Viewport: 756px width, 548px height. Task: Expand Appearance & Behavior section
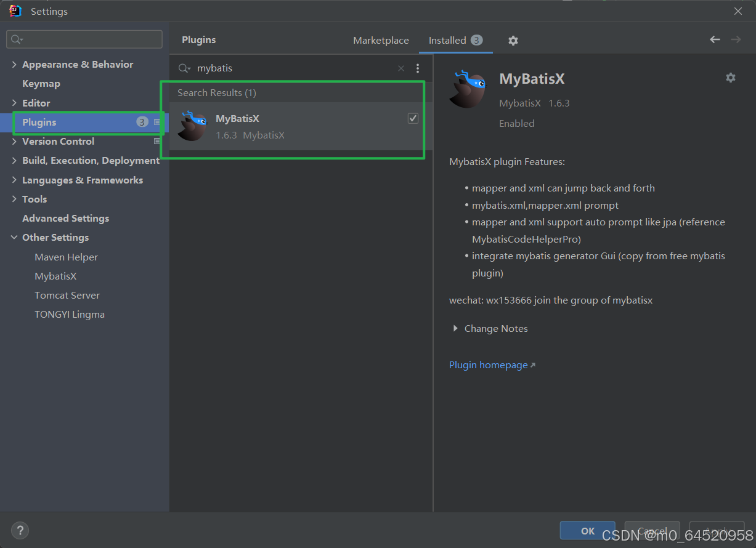(14, 65)
